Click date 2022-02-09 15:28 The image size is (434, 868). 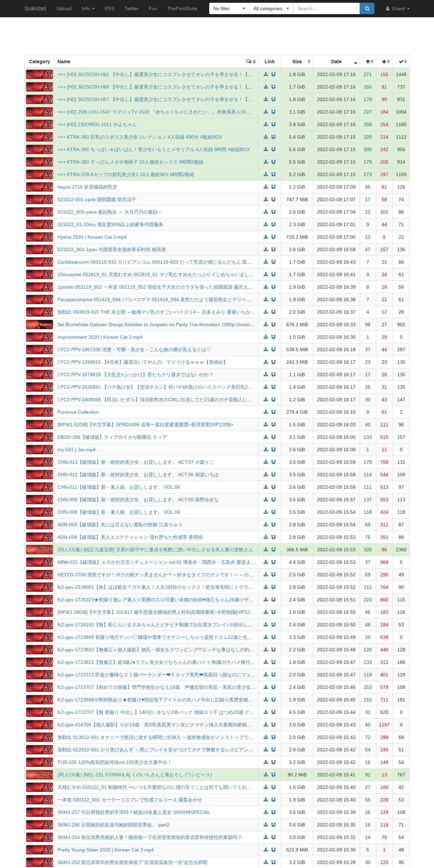336,862
